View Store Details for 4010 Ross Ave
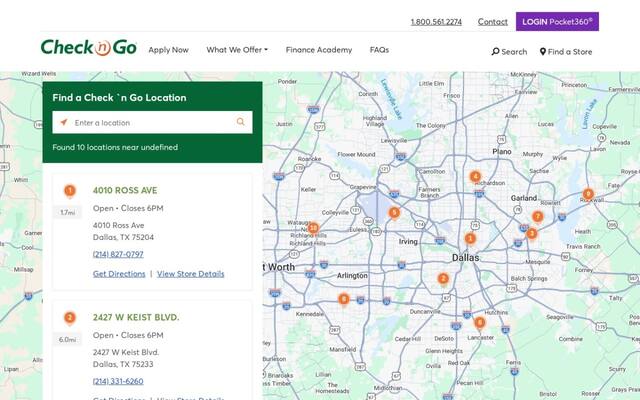 pos(191,274)
